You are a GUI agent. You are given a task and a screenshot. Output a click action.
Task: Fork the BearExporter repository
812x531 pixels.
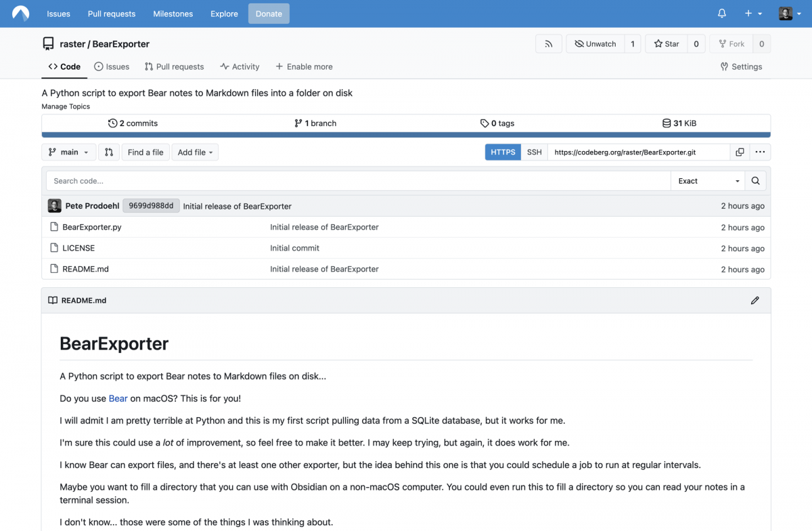coord(731,44)
